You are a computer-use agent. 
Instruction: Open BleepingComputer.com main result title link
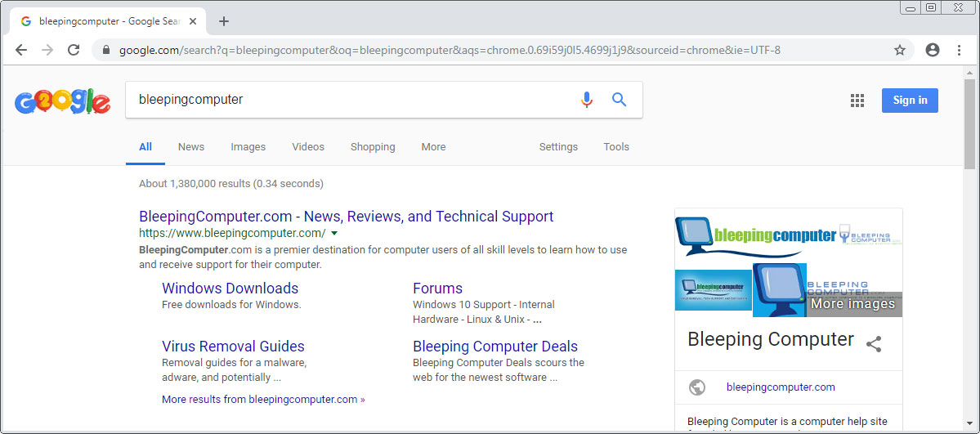click(347, 217)
